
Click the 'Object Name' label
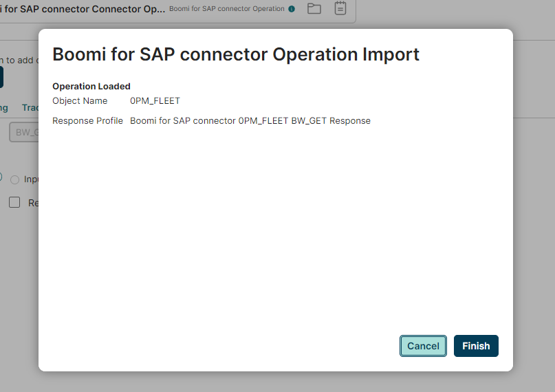click(80, 101)
